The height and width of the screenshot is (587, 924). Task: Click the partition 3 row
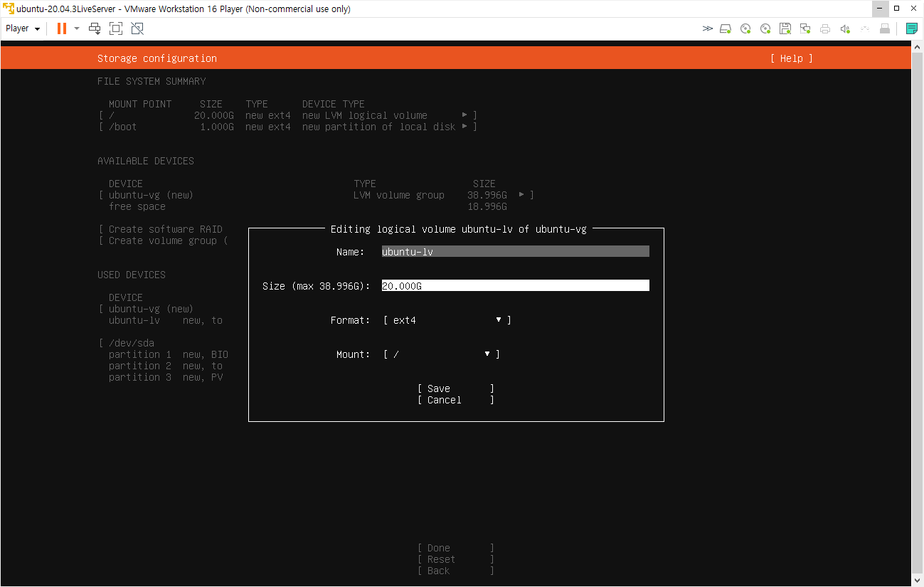(x=165, y=377)
